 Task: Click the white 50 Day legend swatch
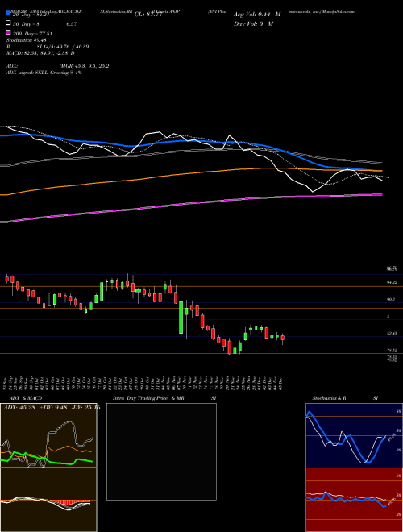(x=8, y=23)
